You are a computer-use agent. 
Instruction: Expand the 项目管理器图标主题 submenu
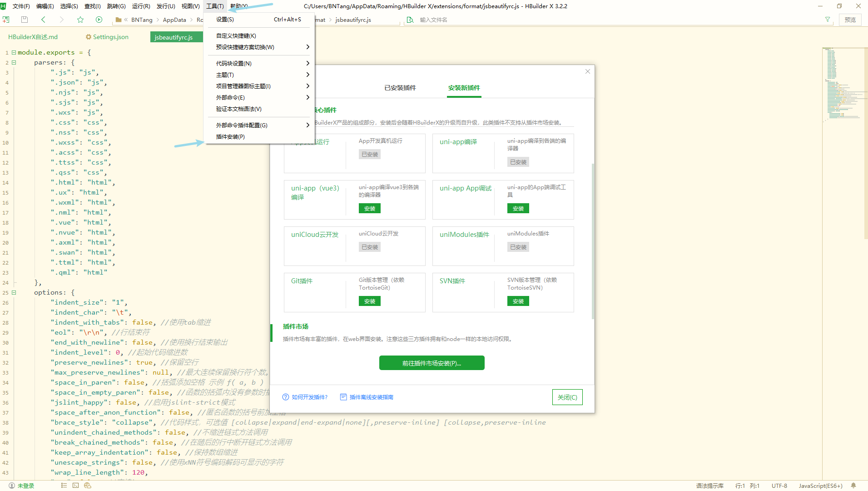308,86
